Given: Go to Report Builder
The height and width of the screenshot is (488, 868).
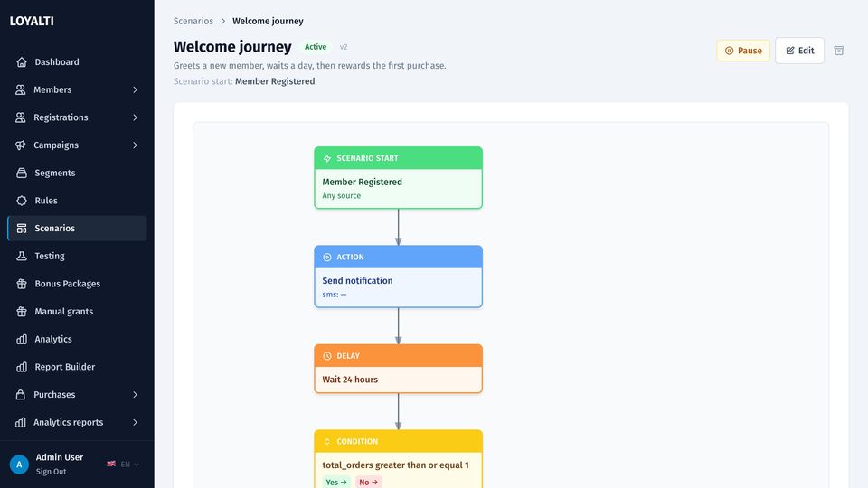Looking at the screenshot, I should point(77,366).
